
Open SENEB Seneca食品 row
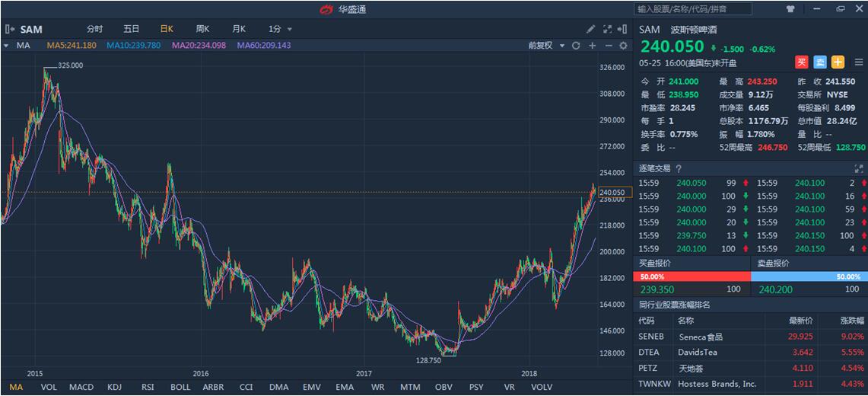(750, 337)
